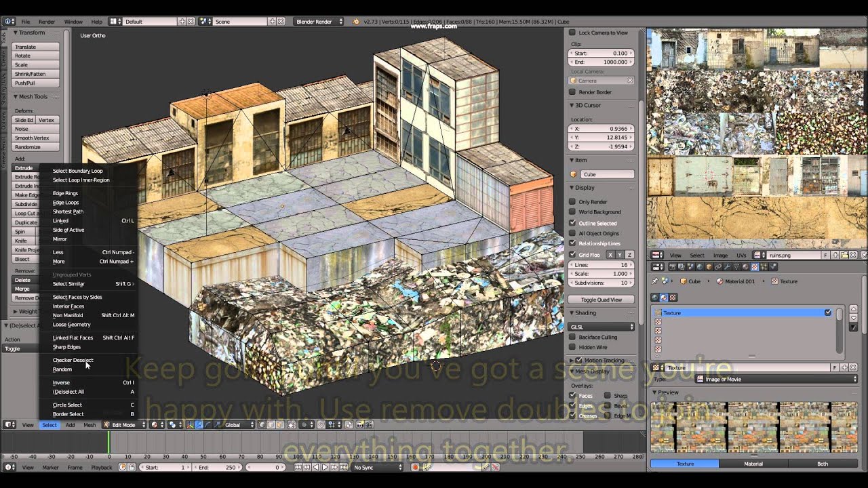
Task: Open the Global orientation dropdown
Action: click(239, 425)
